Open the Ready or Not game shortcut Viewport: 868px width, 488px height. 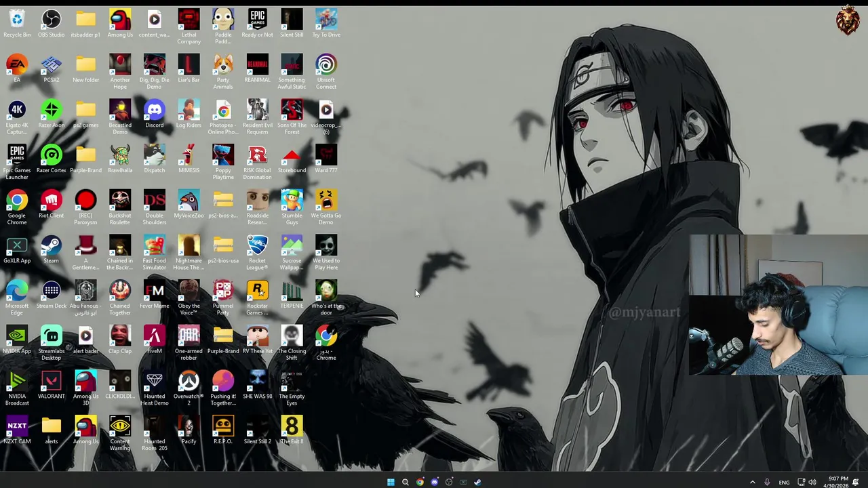pyautogui.click(x=257, y=24)
